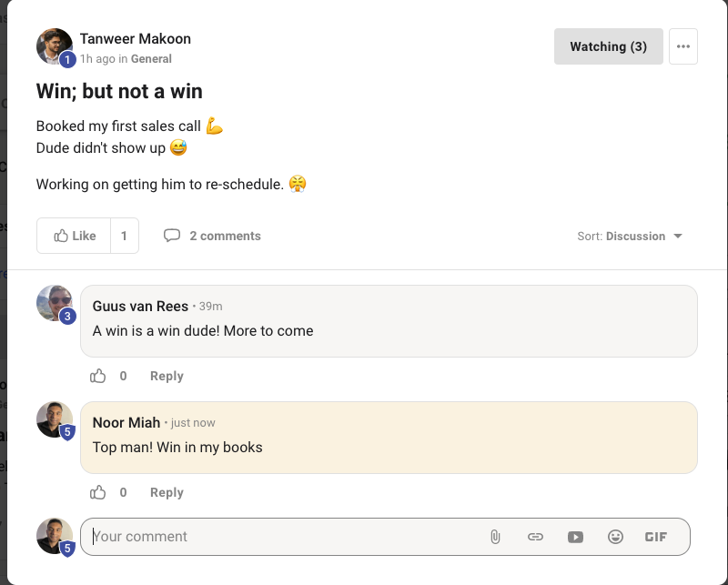Screen dimensions: 728x585
Task: Toggle the Watching (3) button
Action: pyautogui.click(x=608, y=46)
